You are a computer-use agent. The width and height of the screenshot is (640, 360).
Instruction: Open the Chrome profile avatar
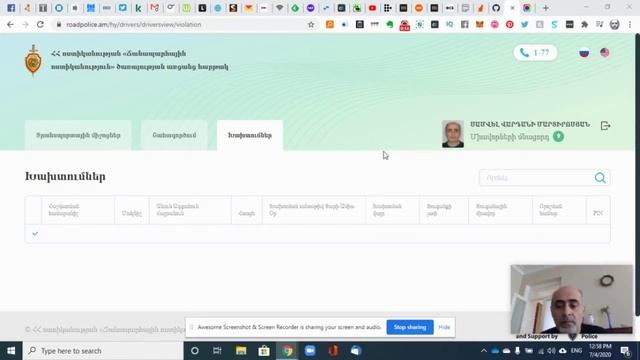(614, 24)
